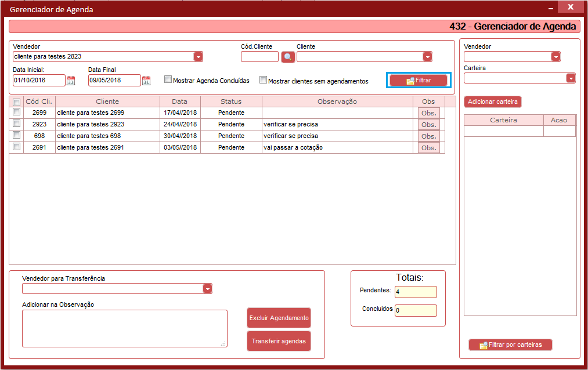This screenshot has height=370, width=588.
Task: Click the Cliente column header in table
Action: click(x=107, y=101)
